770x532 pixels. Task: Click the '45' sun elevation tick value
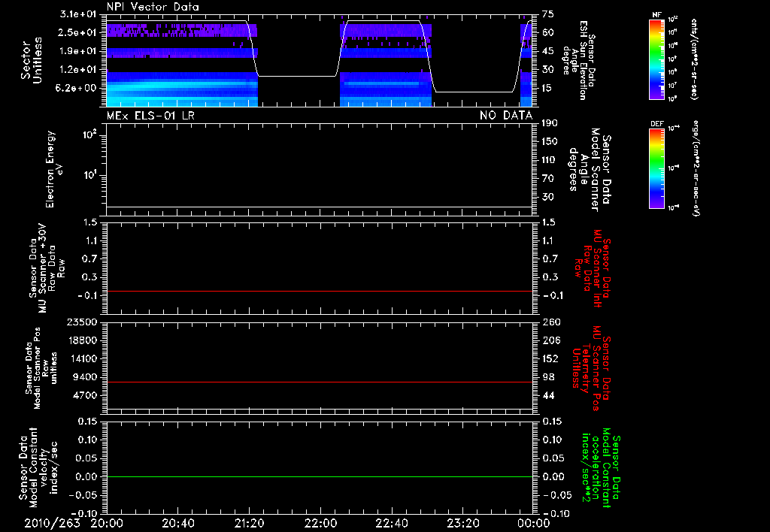click(548, 51)
